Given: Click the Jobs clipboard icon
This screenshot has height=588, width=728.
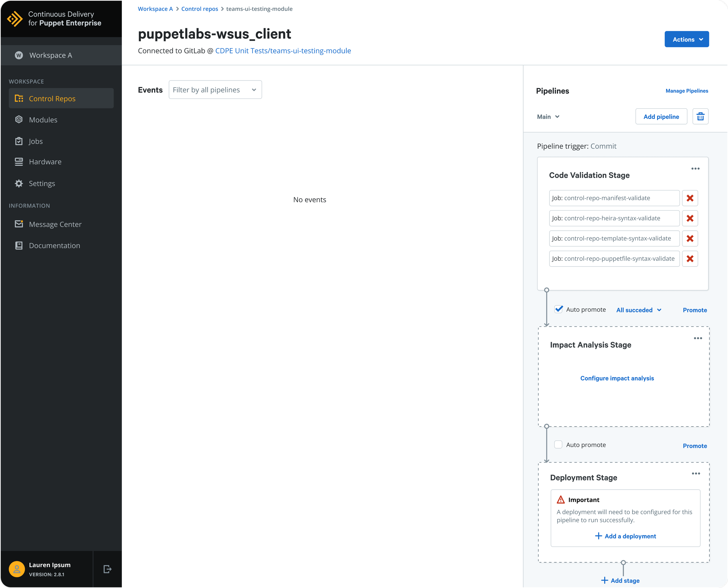Looking at the screenshot, I should coord(19,141).
